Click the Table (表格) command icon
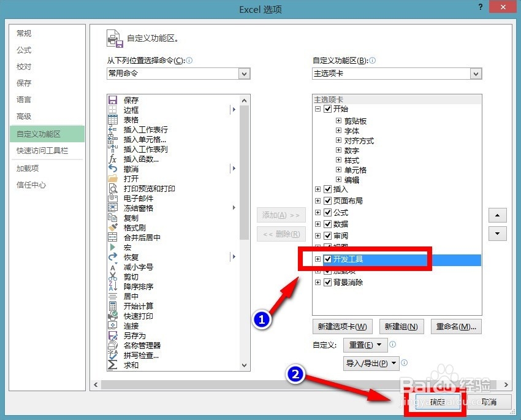The width and height of the screenshot is (521, 420). pos(113,120)
